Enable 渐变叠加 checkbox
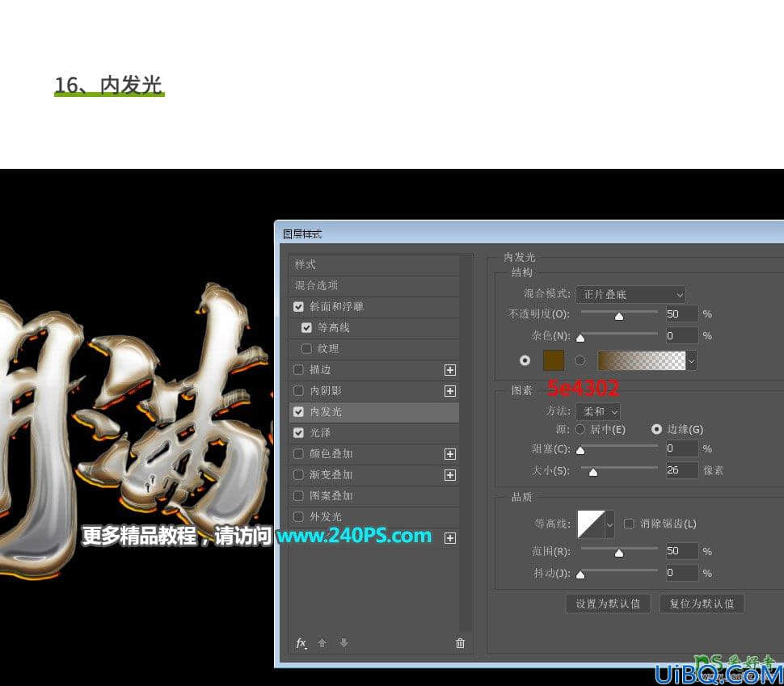The height and width of the screenshot is (686, 784). click(x=298, y=474)
